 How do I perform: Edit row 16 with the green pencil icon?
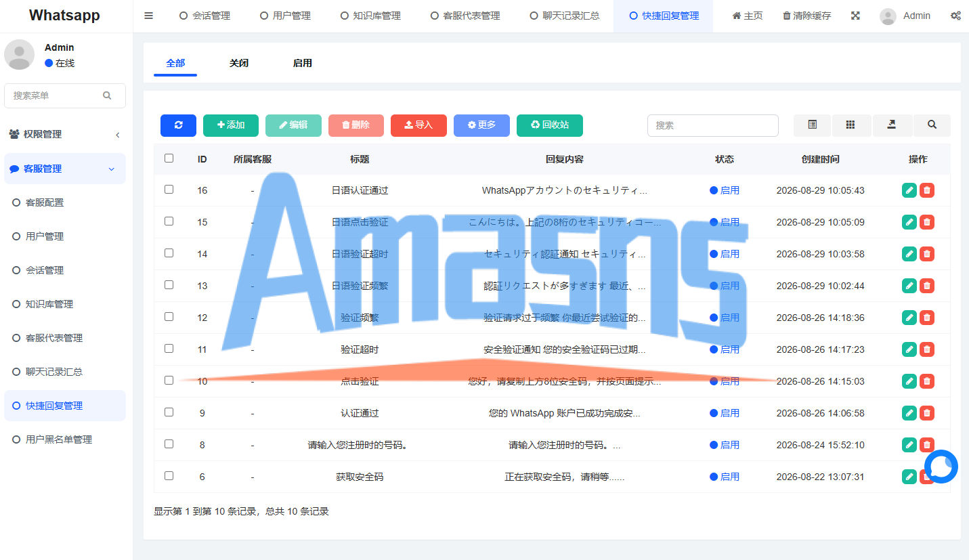(909, 190)
